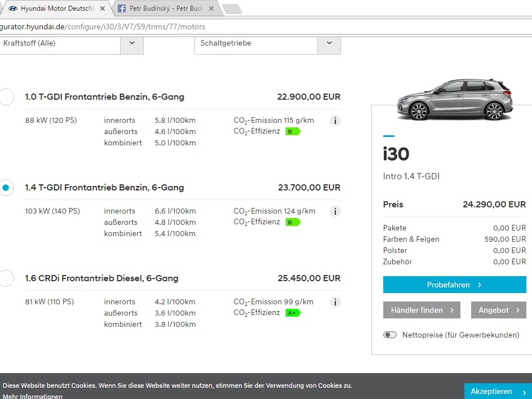The height and width of the screenshot is (399, 532).
Task: Click CO2 efficiency B badge for 1.0 T-GDI
Action: (x=293, y=131)
